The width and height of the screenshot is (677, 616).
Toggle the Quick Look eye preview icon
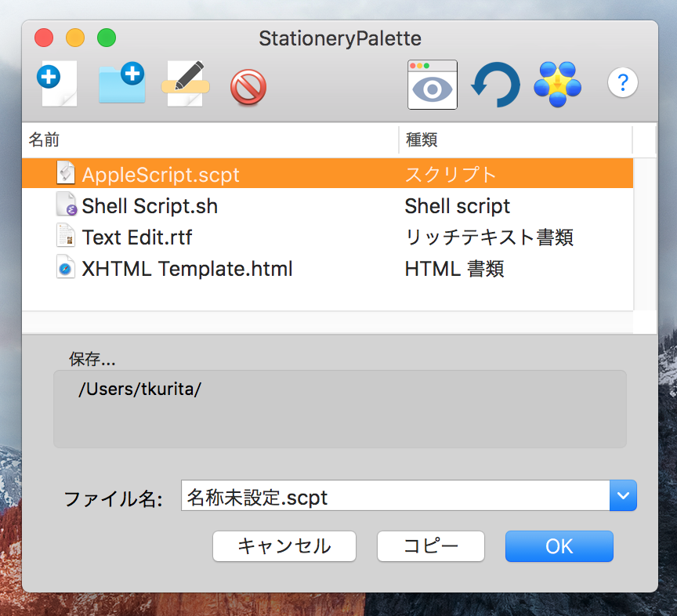click(432, 84)
